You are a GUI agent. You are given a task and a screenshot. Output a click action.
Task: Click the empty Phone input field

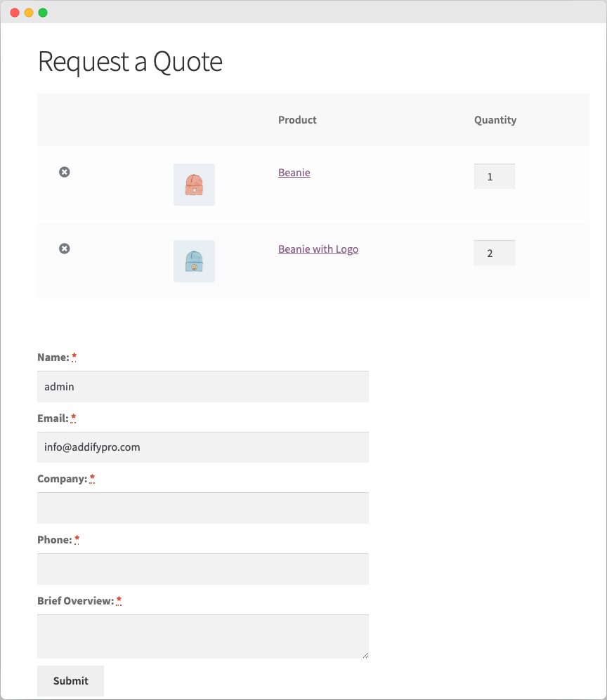pos(202,569)
